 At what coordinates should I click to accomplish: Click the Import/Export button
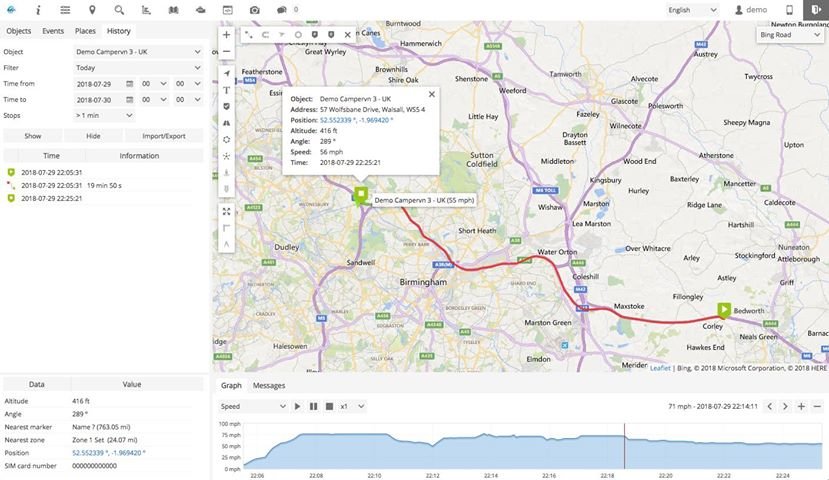pos(165,135)
